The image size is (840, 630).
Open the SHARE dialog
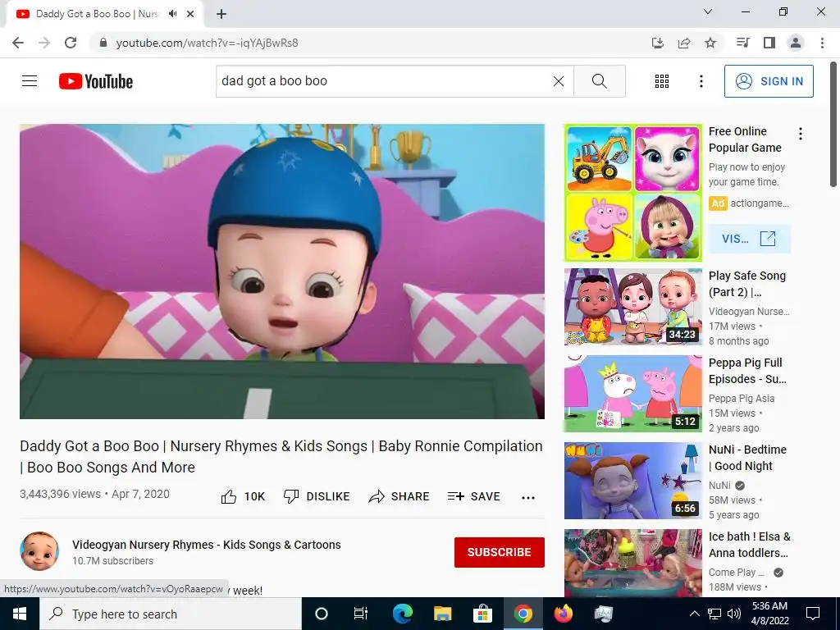click(399, 496)
